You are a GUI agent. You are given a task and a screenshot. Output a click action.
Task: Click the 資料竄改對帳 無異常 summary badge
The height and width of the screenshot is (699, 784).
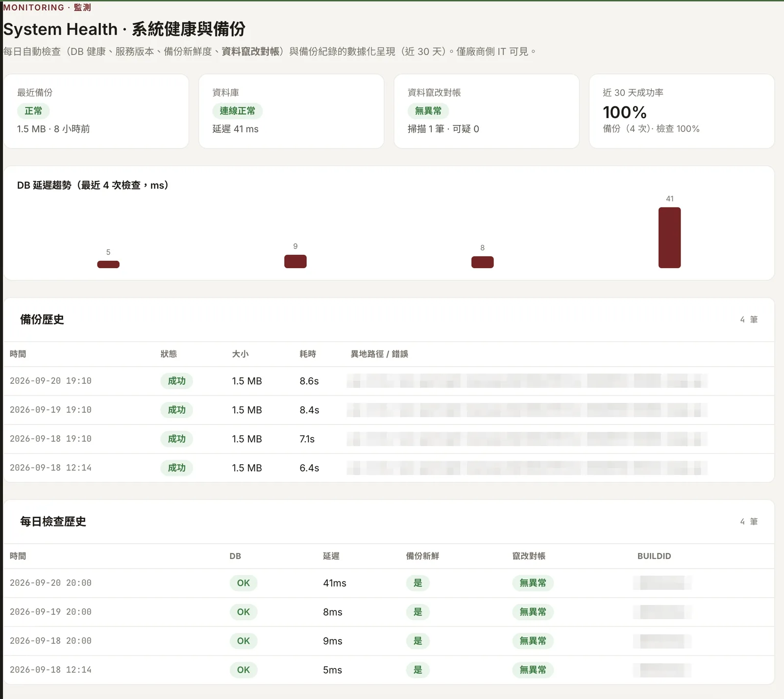[x=428, y=111]
